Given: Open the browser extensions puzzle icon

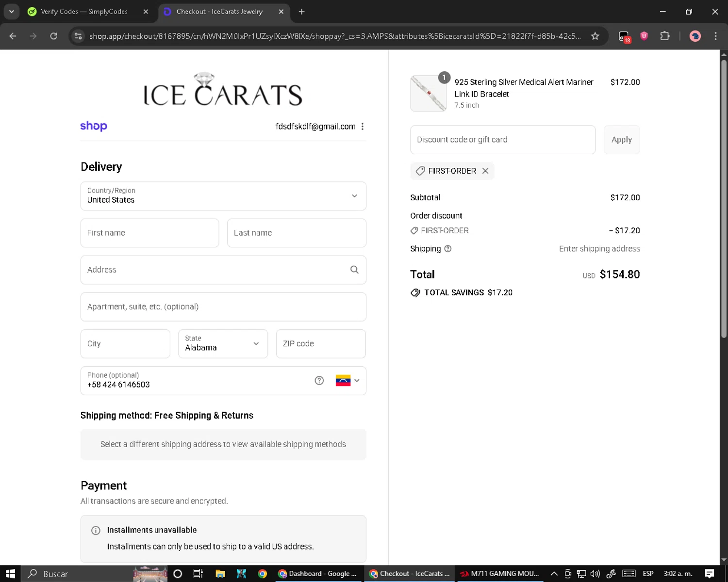Looking at the screenshot, I should coord(665,36).
